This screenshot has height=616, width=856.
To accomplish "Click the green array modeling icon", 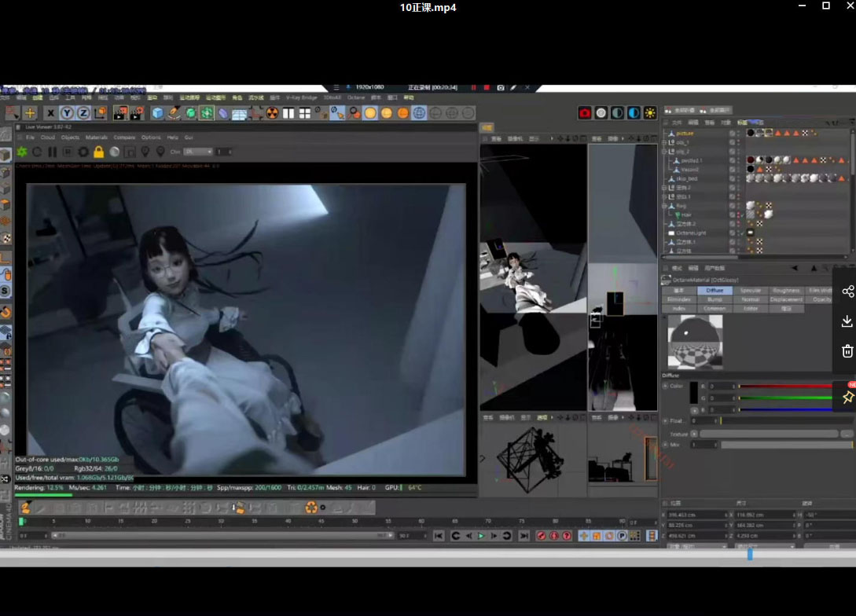I will tap(207, 113).
